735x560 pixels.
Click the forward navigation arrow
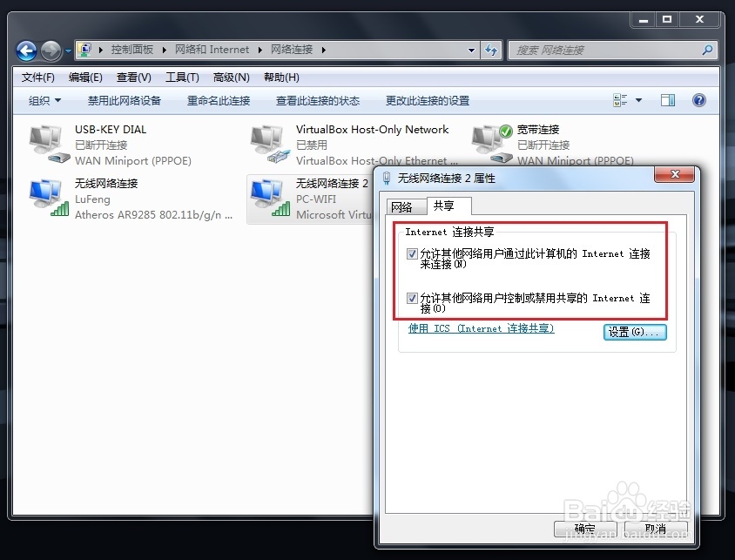(51, 51)
